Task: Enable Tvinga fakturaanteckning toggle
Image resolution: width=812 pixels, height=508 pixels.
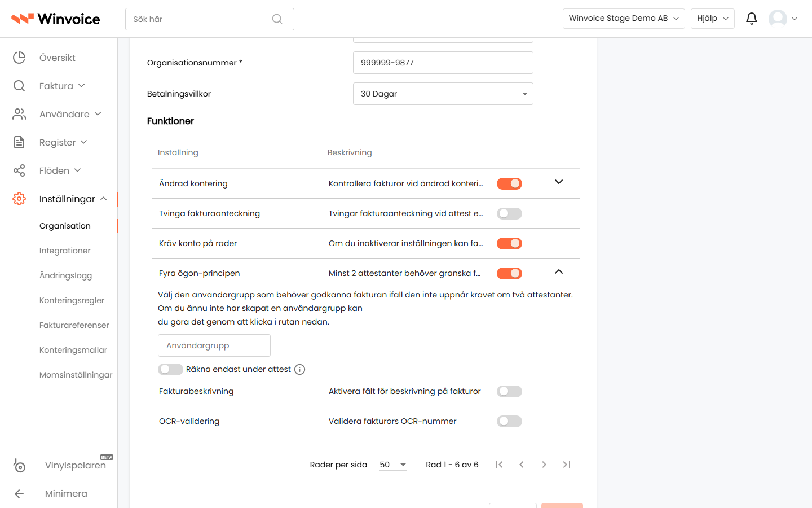Action: (509, 213)
